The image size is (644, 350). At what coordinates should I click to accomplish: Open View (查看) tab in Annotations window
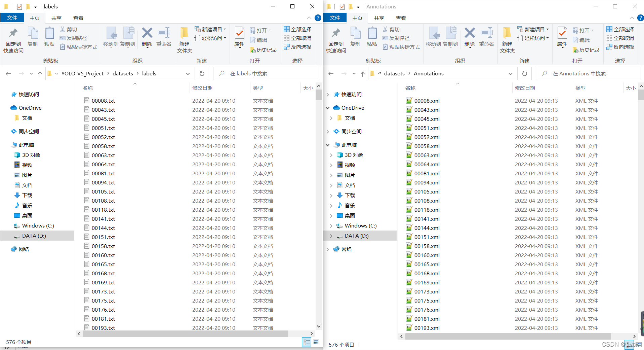[x=401, y=18]
